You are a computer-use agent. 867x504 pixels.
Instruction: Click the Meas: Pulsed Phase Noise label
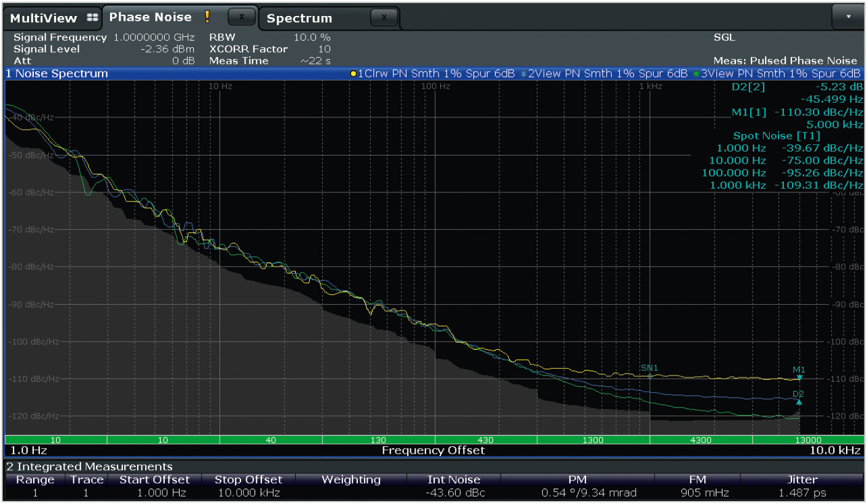(785, 61)
